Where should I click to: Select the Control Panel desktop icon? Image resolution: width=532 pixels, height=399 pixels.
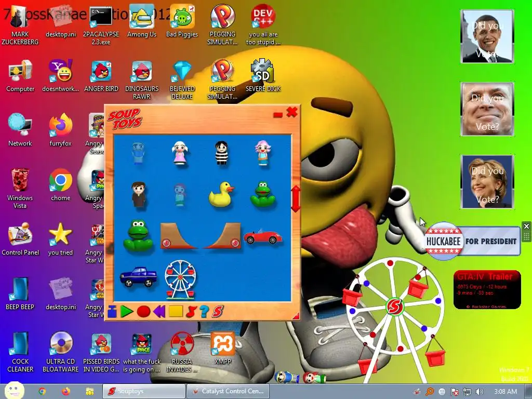(x=20, y=240)
